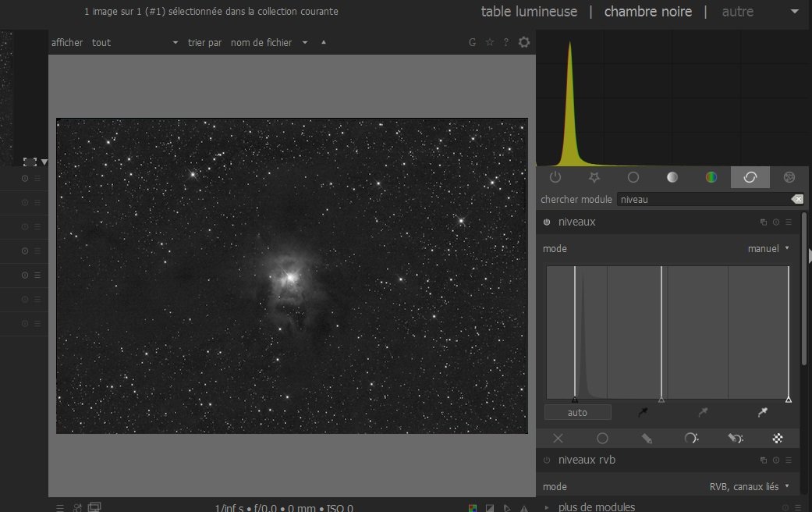Show only active modules group

555,177
